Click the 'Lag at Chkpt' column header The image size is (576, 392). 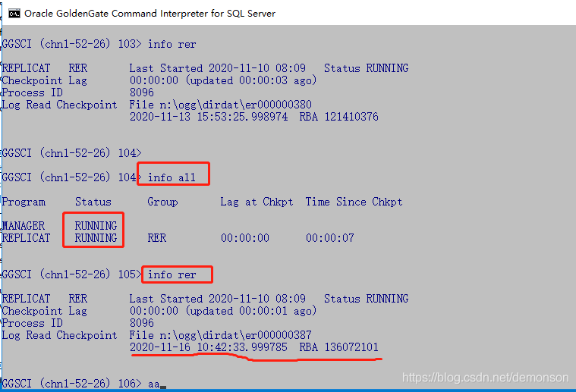(x=257, y=202)
